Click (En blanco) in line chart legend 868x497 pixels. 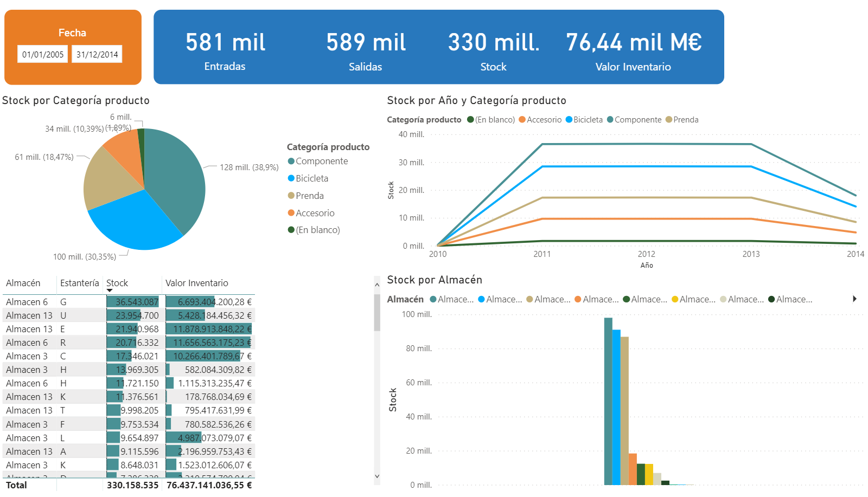coord(491,120)
